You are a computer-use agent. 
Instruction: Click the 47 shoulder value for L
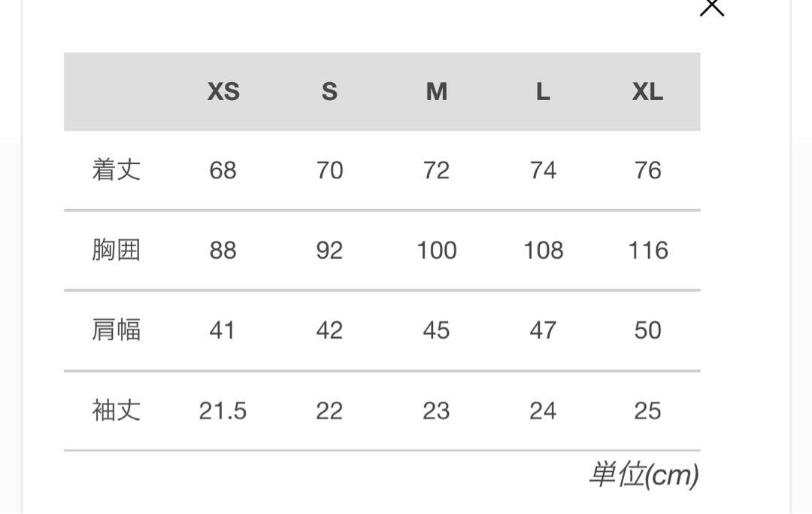tap(543, 330)
